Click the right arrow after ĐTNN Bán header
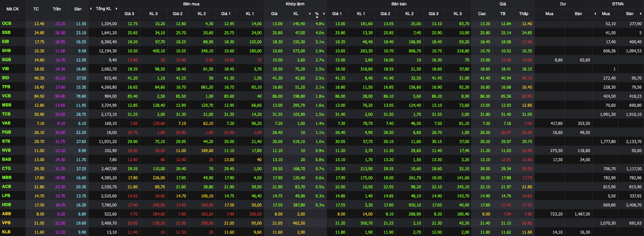 (641, 14)
